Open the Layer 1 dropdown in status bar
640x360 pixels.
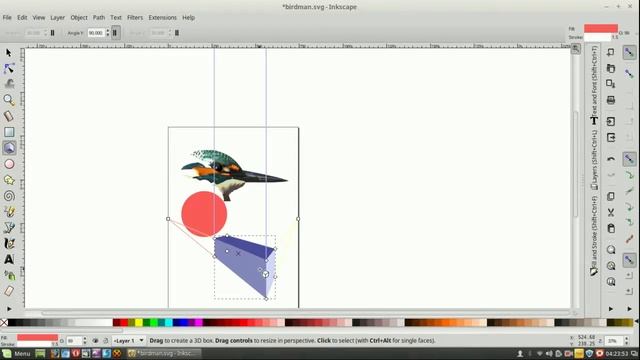pyautogui.click(x=128, y=340)
